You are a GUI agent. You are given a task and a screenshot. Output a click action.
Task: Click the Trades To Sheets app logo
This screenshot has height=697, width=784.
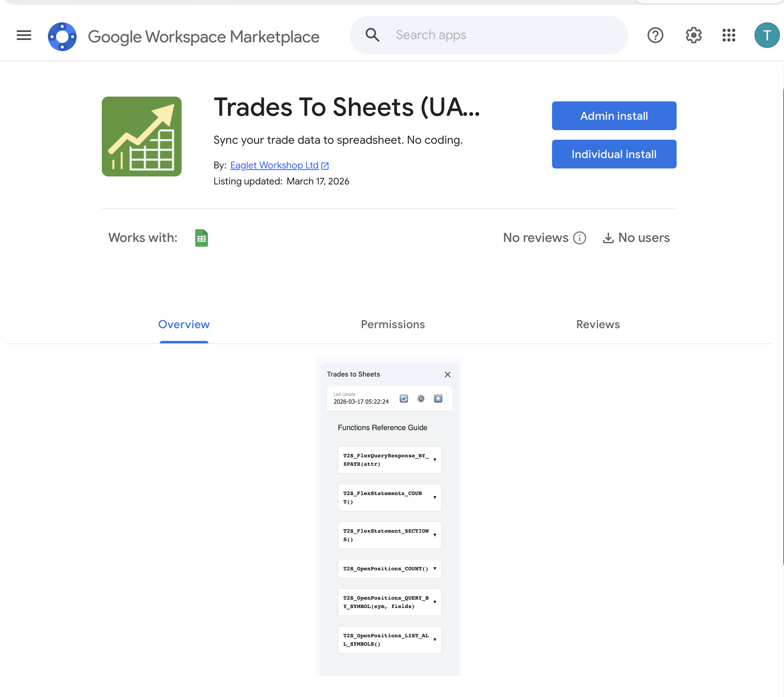click(x=142, y=137)
